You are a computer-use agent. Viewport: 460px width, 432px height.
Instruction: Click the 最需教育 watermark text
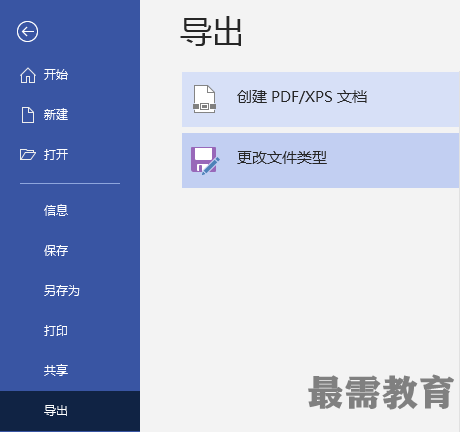(x=380, y=392)
